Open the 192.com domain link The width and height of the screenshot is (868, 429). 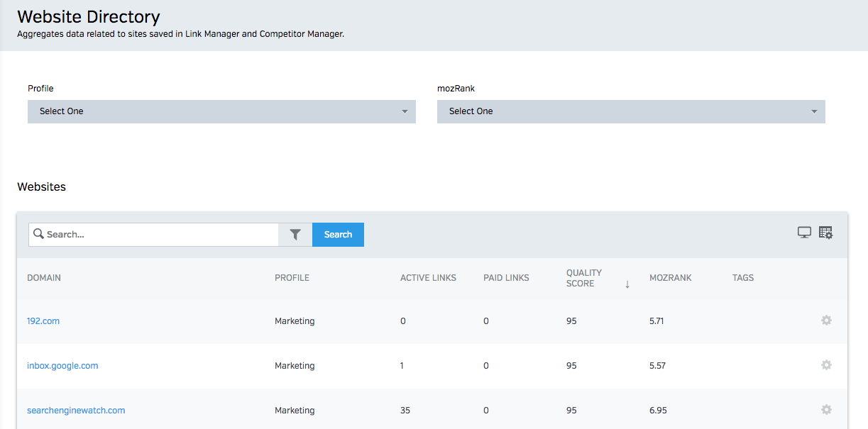(43, 321)
